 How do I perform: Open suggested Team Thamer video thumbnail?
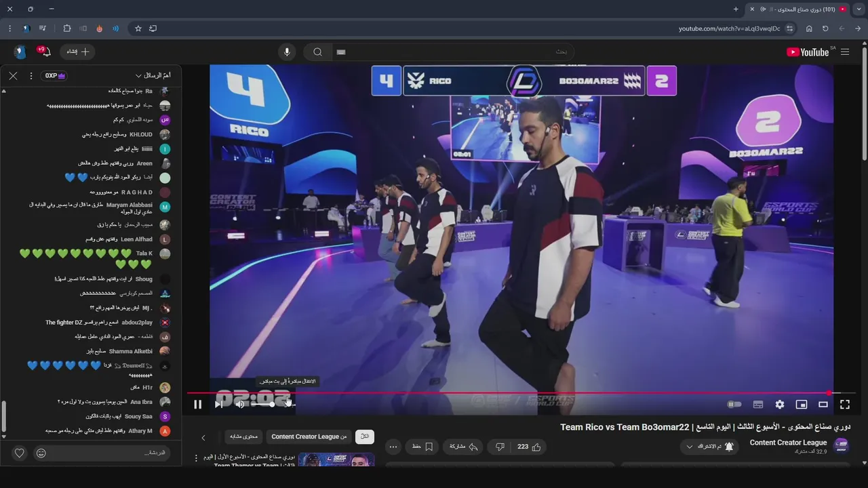(x=336, y=460)
